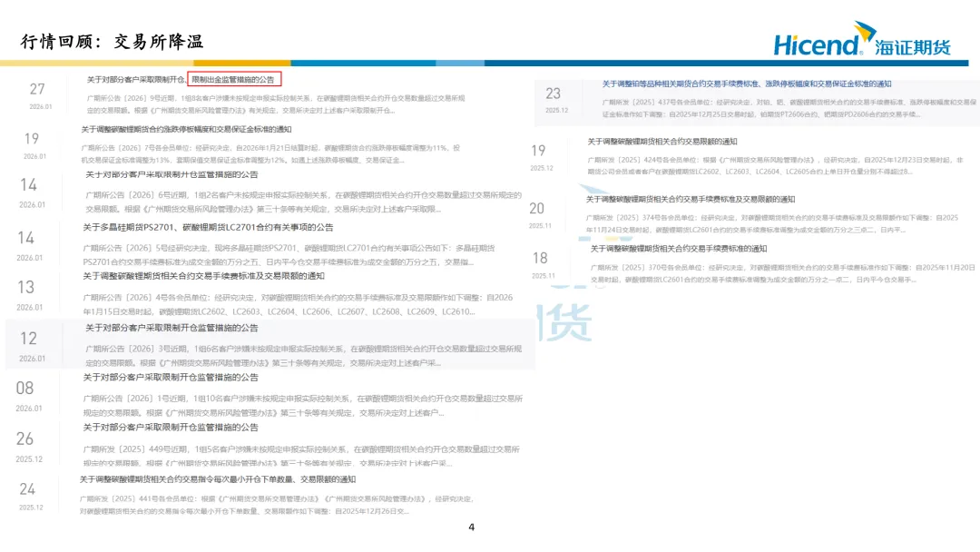Click the summary starting 广期所公告〔2026〕3号
This screenshot has width=980, height=552.
(304, 356)
